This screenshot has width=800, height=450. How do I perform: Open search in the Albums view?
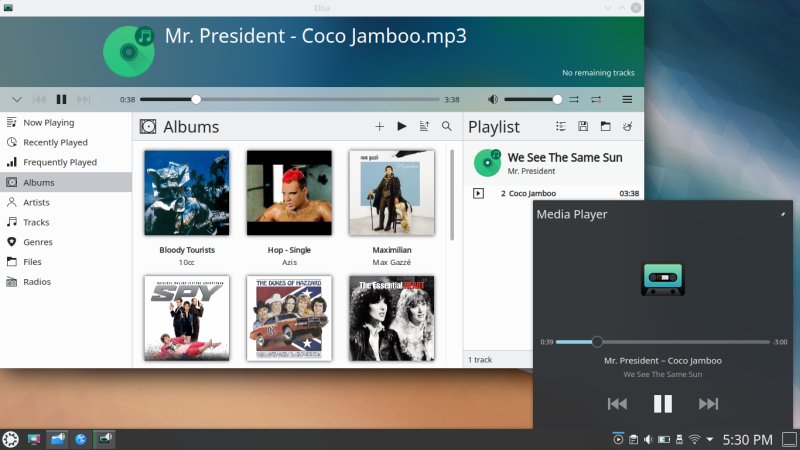tap(446, 126)
